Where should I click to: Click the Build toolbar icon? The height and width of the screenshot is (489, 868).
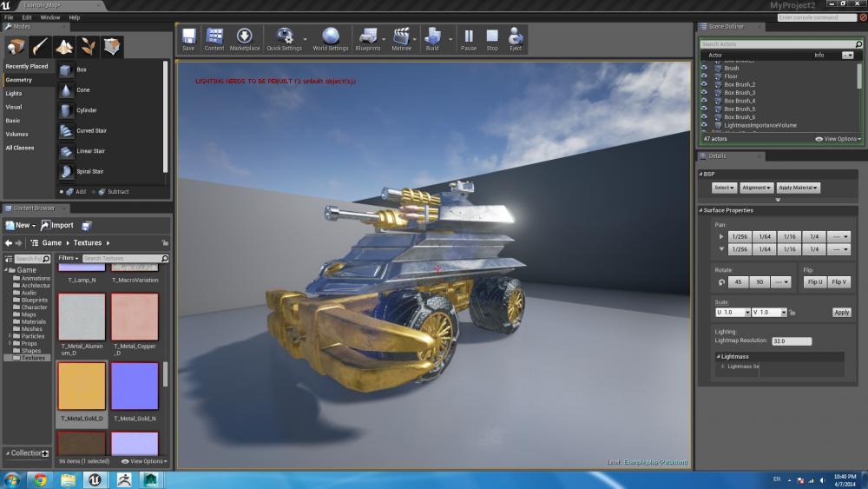coord(432,39)
